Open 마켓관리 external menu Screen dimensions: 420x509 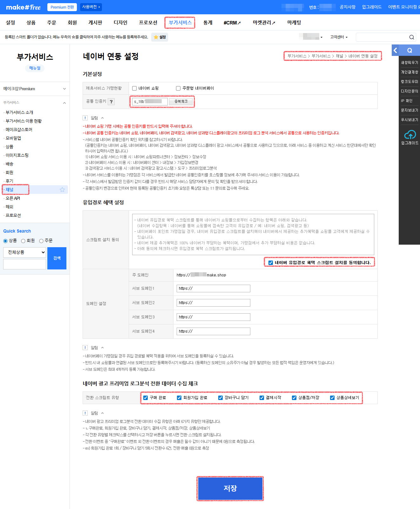264,23
